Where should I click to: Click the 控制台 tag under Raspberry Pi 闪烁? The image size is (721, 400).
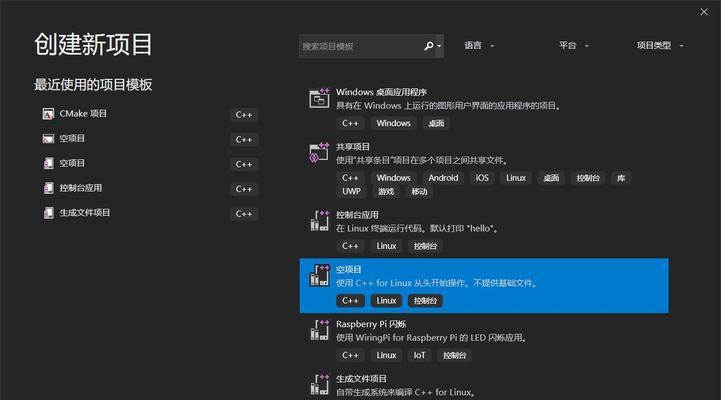pos(454,355)
